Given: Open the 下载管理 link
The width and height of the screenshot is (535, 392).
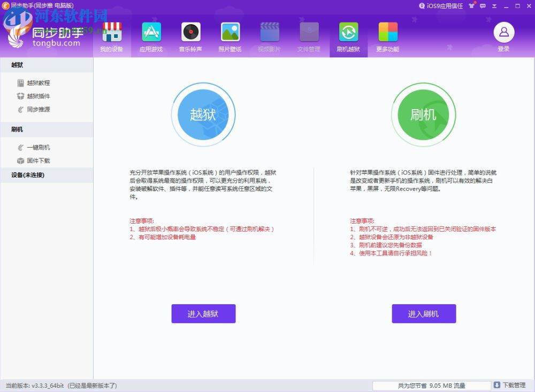Looking at the screenshot, I should [514, 385].
